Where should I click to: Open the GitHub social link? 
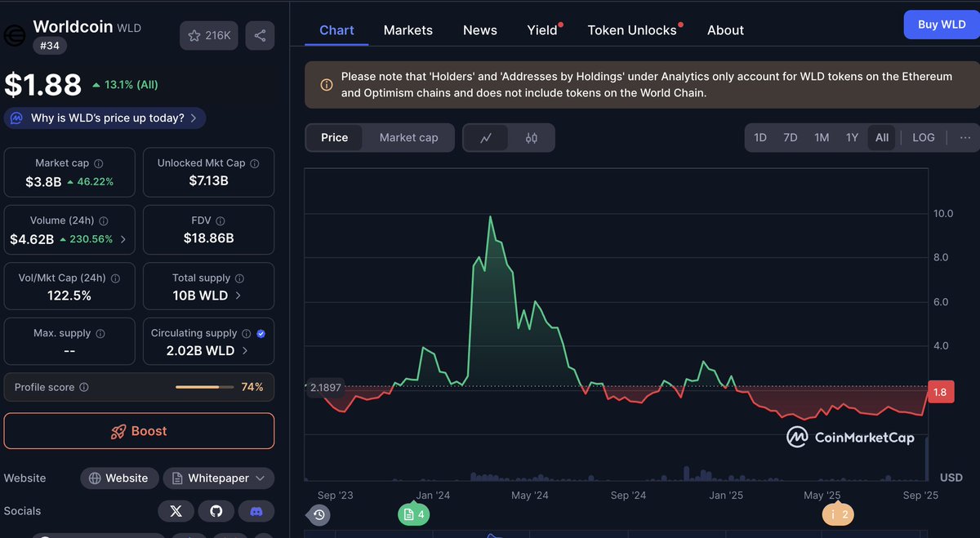[216, 511]
